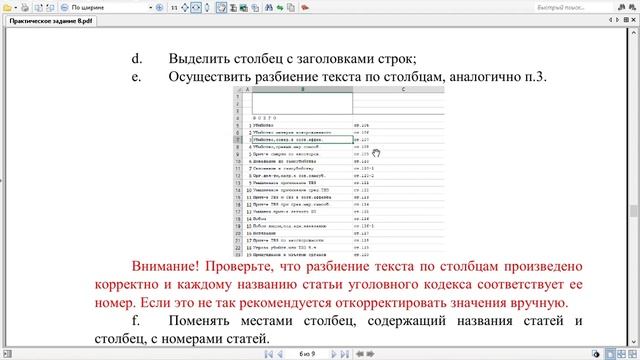
Task: Click the status bar color mode icon
Action: click(596, 354)
